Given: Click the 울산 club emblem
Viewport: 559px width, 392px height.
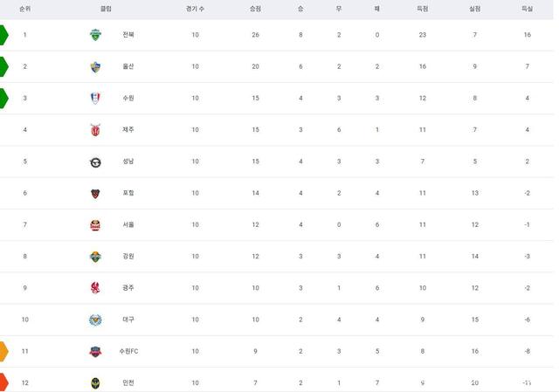Looking at the screenshot, I should (95, 66).
